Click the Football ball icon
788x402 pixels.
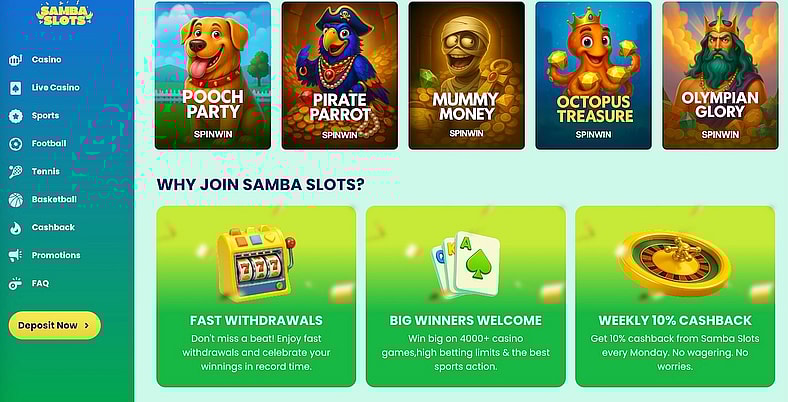16,144
